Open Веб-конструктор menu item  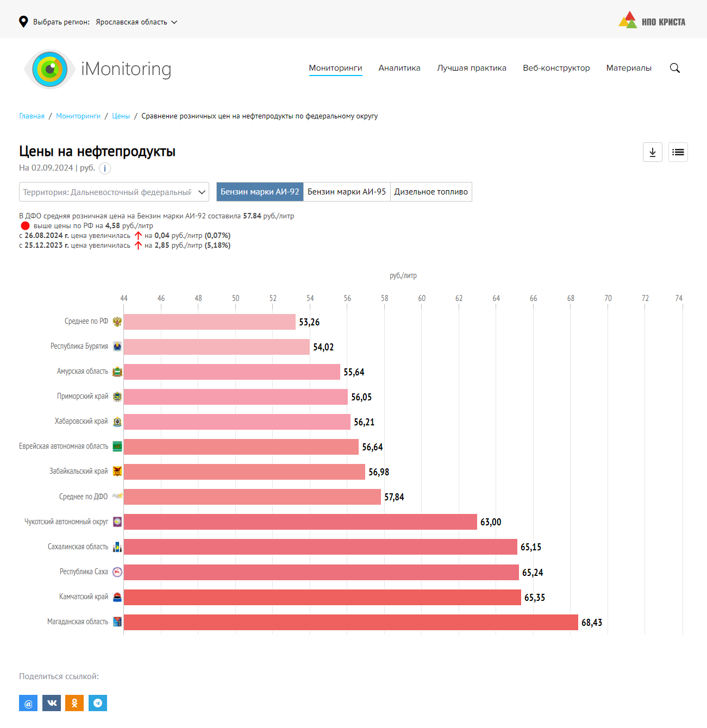556,68
